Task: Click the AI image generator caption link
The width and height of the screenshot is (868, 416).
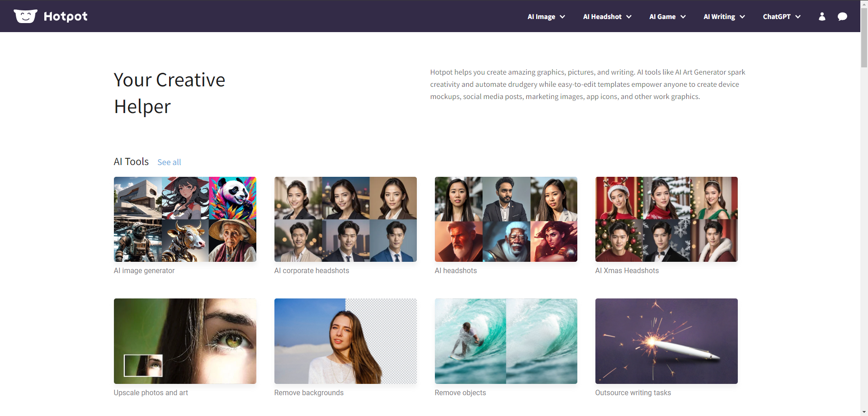Action: pos(144,271)
